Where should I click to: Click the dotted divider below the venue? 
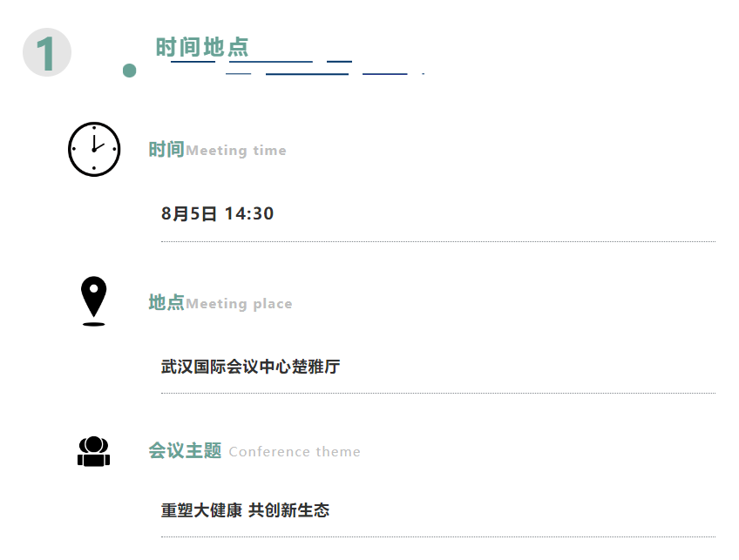click(x=438, y=393)
